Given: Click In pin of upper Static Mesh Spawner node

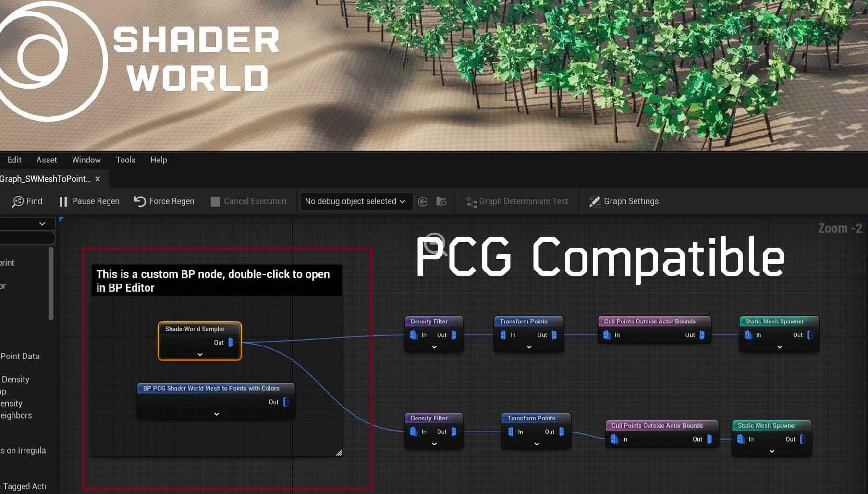Looking at the screenshot, I should pyautogui.click(x=748, y=335).
